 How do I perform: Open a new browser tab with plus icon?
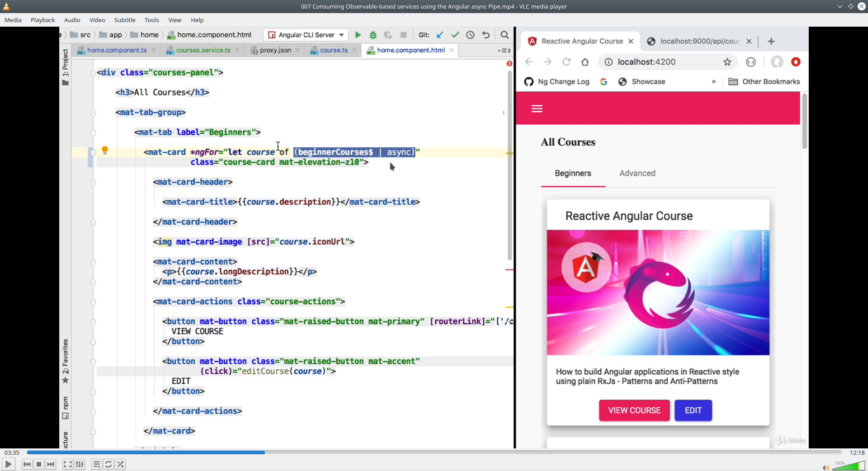[771, 41]
